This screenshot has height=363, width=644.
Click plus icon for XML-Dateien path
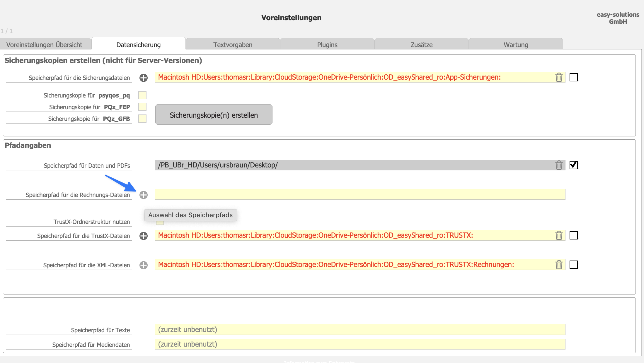[144, 265]
